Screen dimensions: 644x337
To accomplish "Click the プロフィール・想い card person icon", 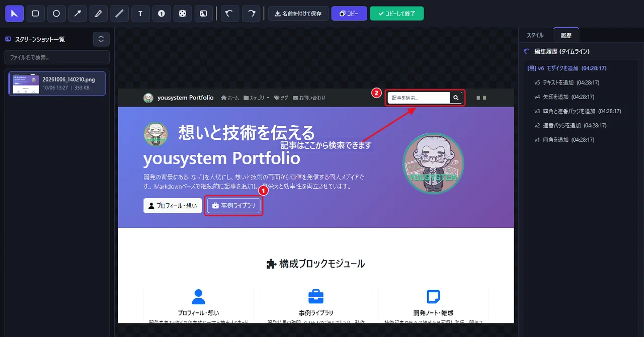I will tap(198, 296).
